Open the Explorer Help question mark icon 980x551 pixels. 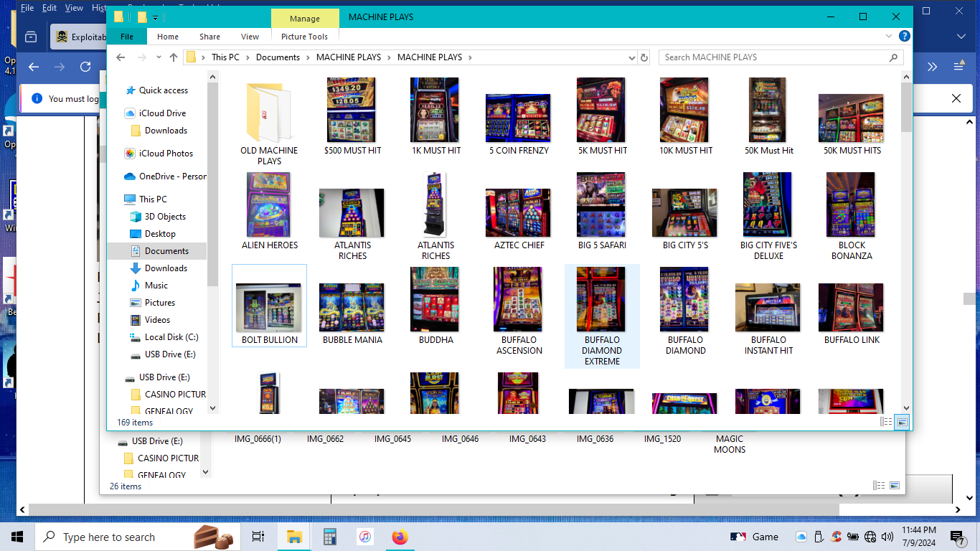[905, 37]
